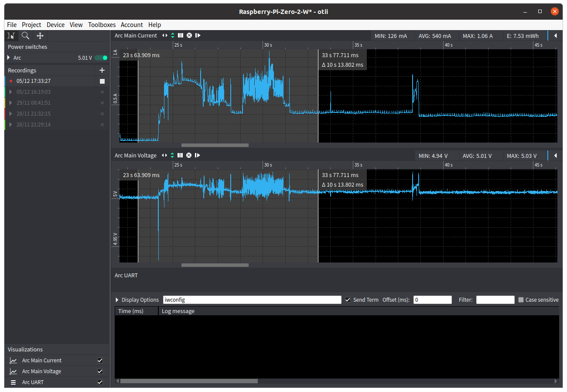Open the File menu
The height and width of the screenshot is (392, 567).
point(12,25)
